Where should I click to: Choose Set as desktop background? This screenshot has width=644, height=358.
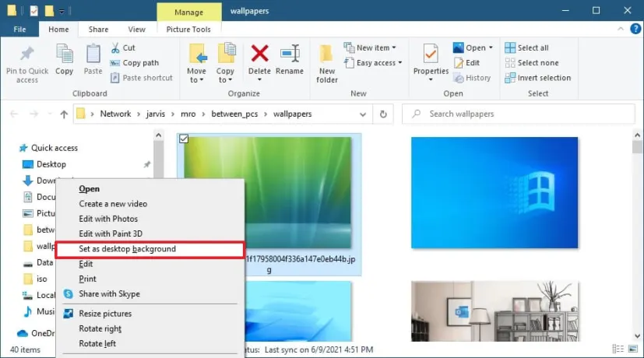(x=150, y=249)
